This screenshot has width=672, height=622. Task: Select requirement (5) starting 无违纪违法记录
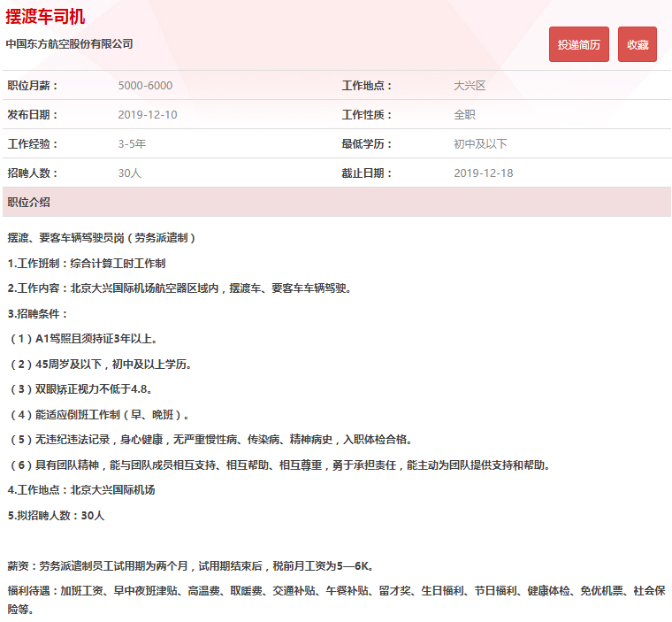pos(210,440)
